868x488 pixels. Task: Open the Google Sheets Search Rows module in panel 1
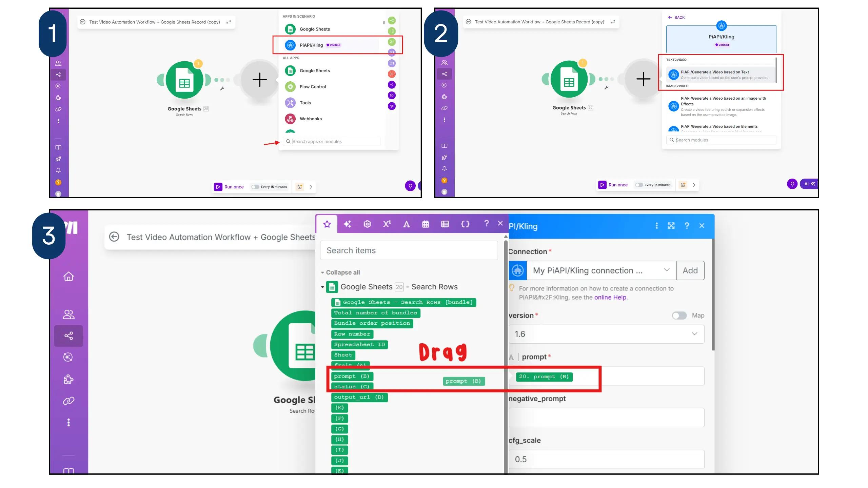click(x=184, y=80)
